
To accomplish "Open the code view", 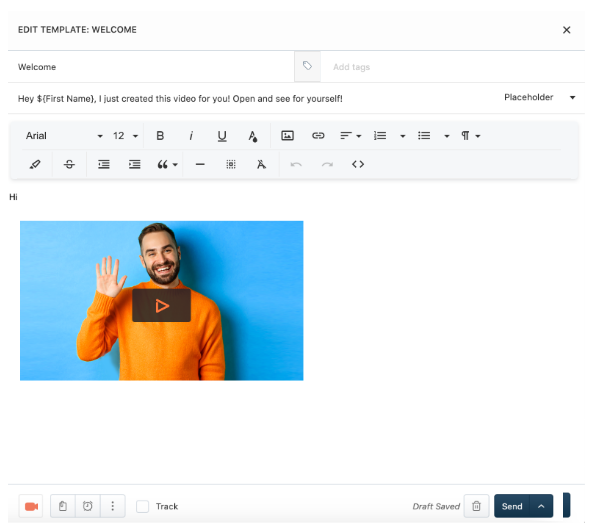I will pos(358,164).
